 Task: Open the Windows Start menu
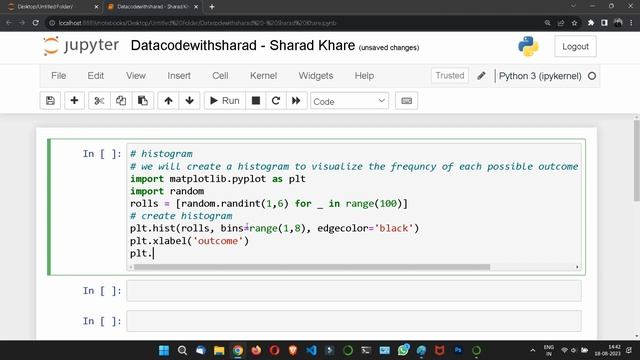click(x=164, y=350)
